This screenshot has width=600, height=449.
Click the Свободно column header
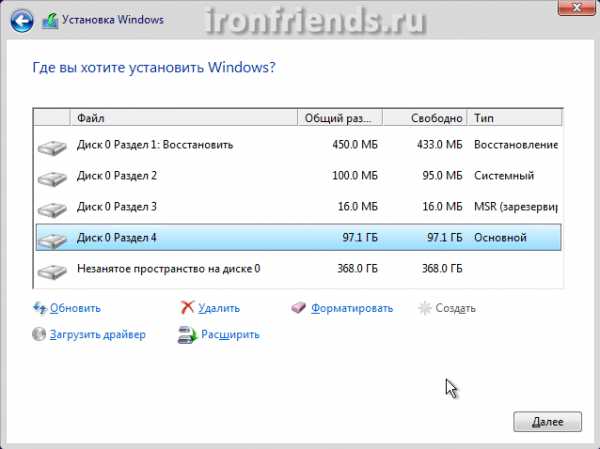tap(425, 118)
